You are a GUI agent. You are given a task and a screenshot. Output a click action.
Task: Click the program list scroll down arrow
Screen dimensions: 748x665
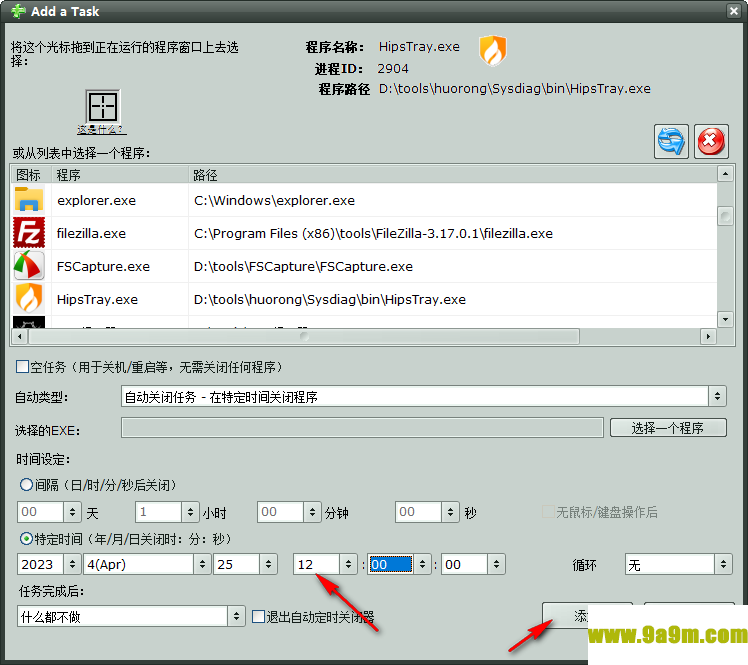pyautogui.click(x=725, y=319)
